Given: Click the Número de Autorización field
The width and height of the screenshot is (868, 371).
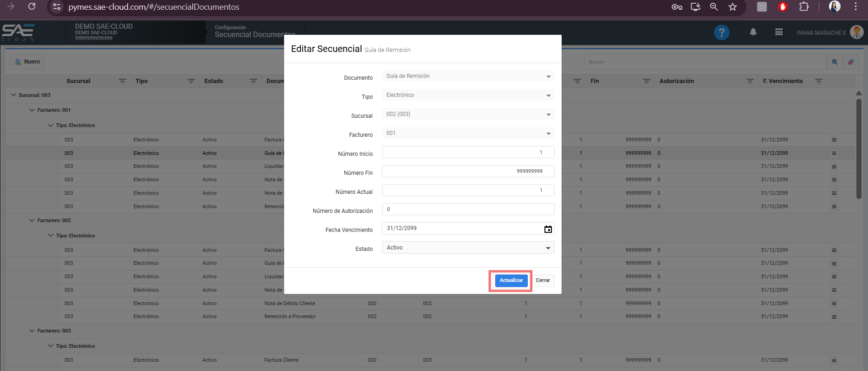Looking at the screenshot, I should [468, 210].
